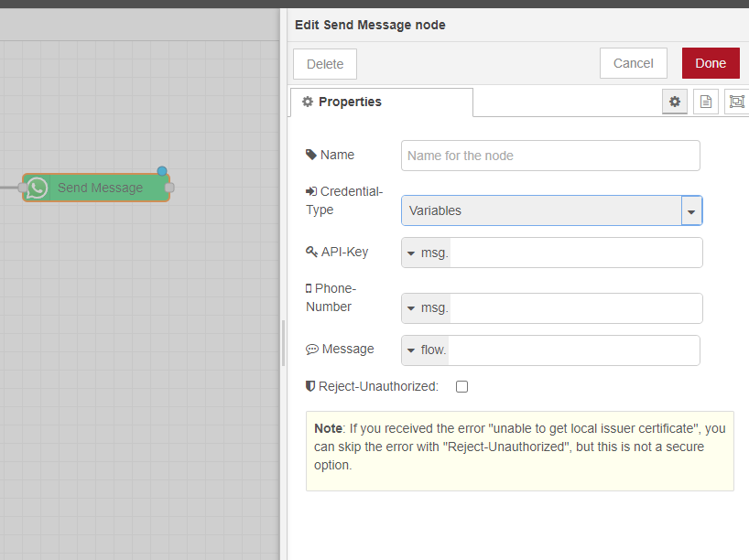Click the Cancel button
The image size is (749, 560).
(x=633, y=63)
